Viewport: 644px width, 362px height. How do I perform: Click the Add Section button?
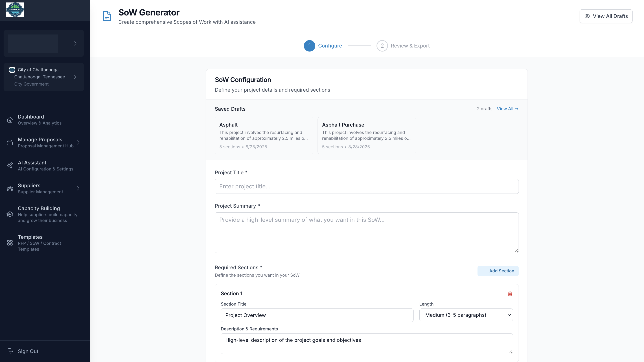pos(498,271)
